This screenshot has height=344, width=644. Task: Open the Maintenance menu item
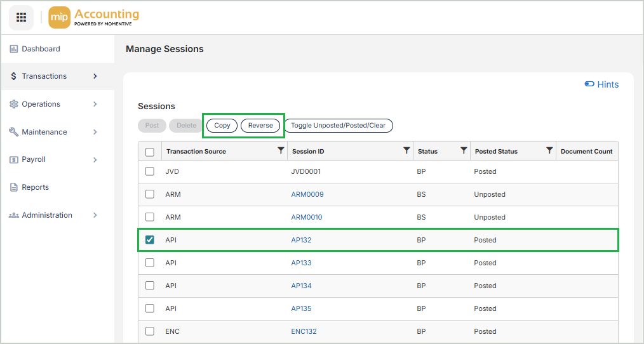click(x=44, y=132)
